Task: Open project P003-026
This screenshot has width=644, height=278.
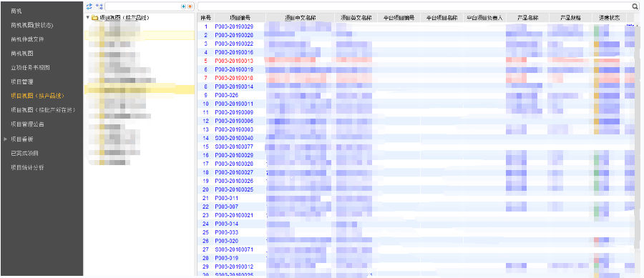Action: (x=226, y=95)
